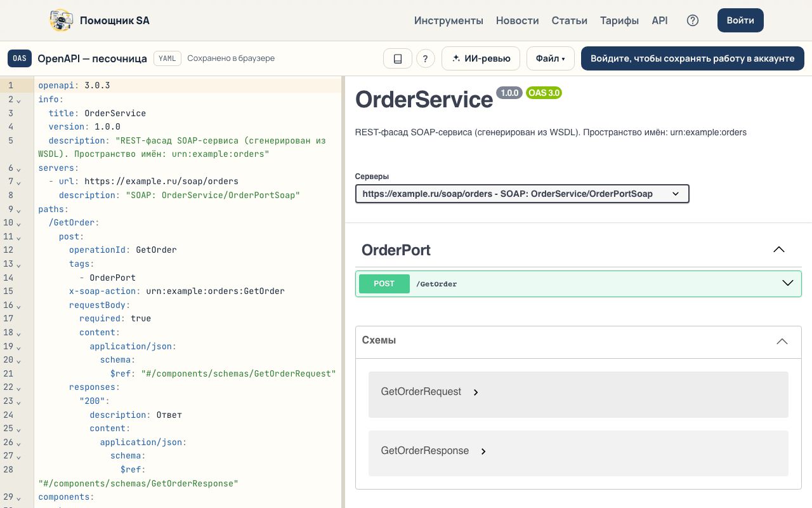Expand the POST /GetOrder operation chevron
This screenshot has height=508, width=812.
tap(788, 283)
